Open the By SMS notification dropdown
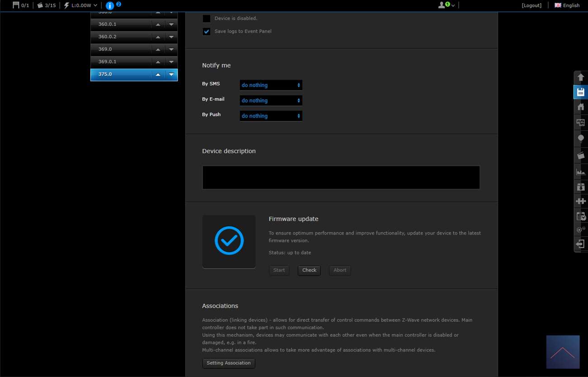The image size is (588, 377). point(270,85)
